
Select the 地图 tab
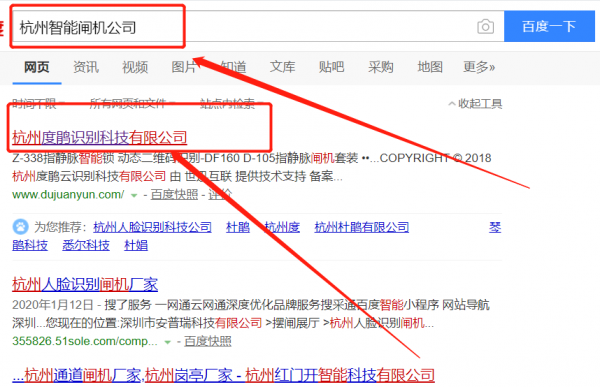(x=430, y=67)
